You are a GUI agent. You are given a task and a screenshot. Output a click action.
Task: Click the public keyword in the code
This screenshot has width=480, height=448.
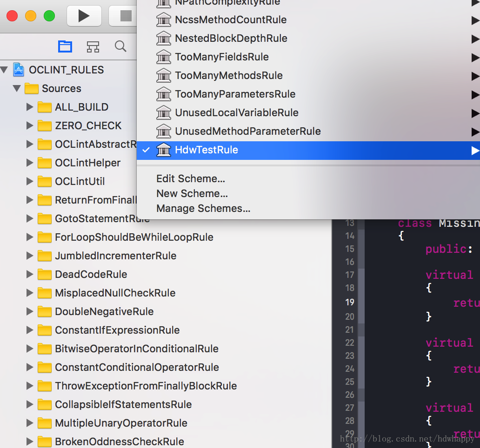(446, 249)
